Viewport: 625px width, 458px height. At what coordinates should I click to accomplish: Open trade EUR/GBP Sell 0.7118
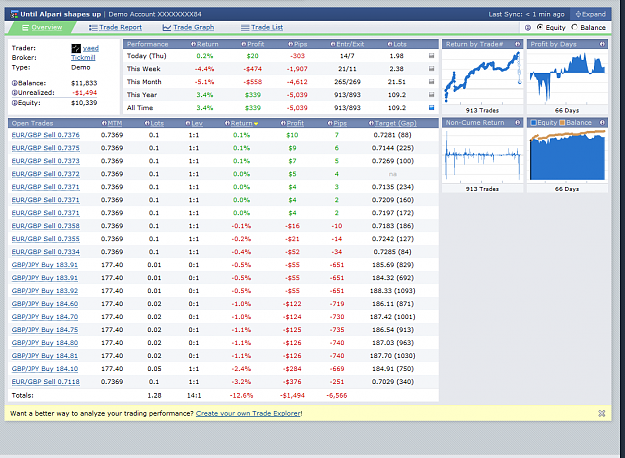click(x=45, y=382)
